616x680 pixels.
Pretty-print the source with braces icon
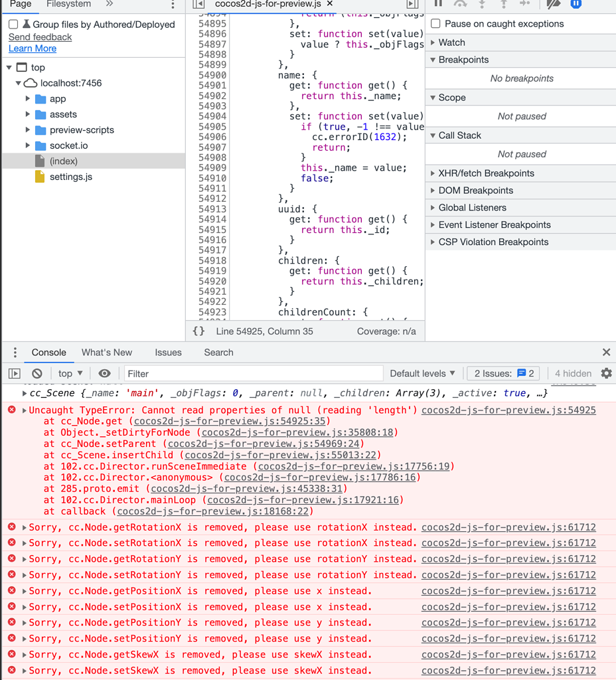(198, 331)
